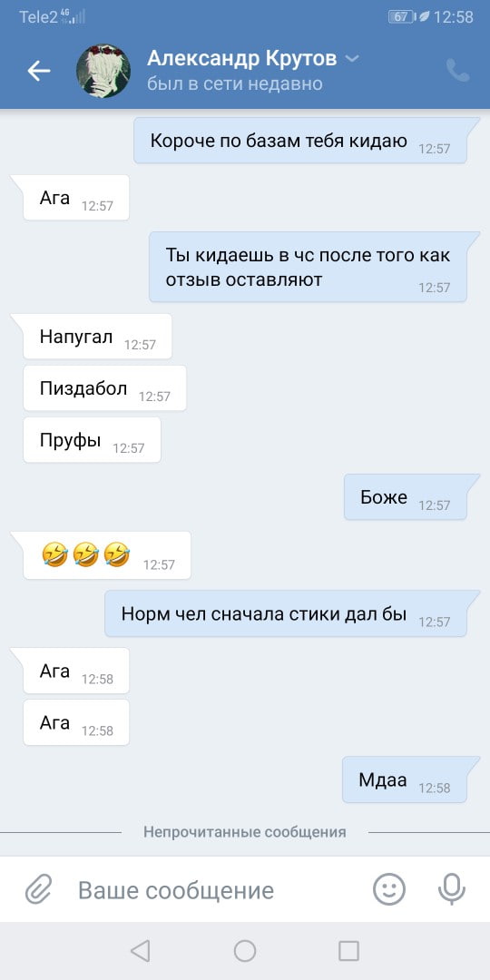Tap Android back triangle navigation button
490x980 pixels.
140,951
